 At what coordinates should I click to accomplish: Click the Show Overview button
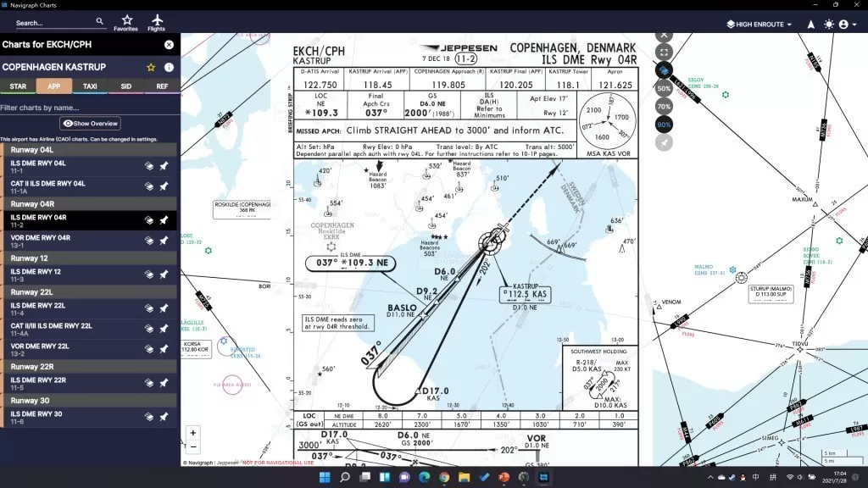click(90, 124)
